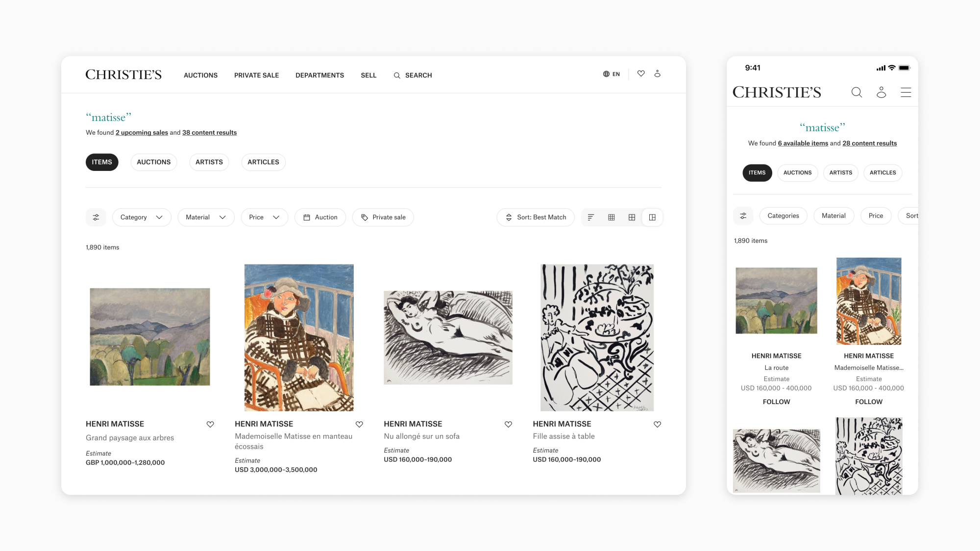Click FOLLOW under La route
The image size is (980, 551).
[777, 402]
